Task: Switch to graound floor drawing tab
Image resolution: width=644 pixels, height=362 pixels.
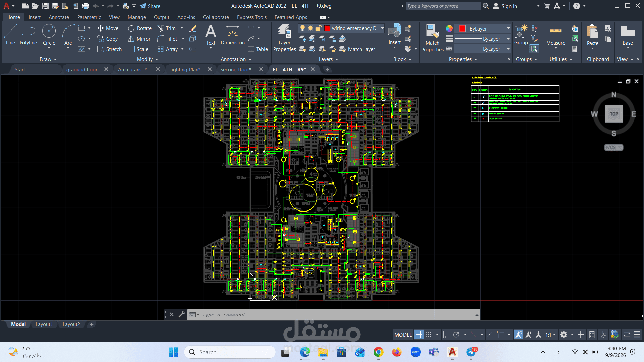Action: [82, 70]
